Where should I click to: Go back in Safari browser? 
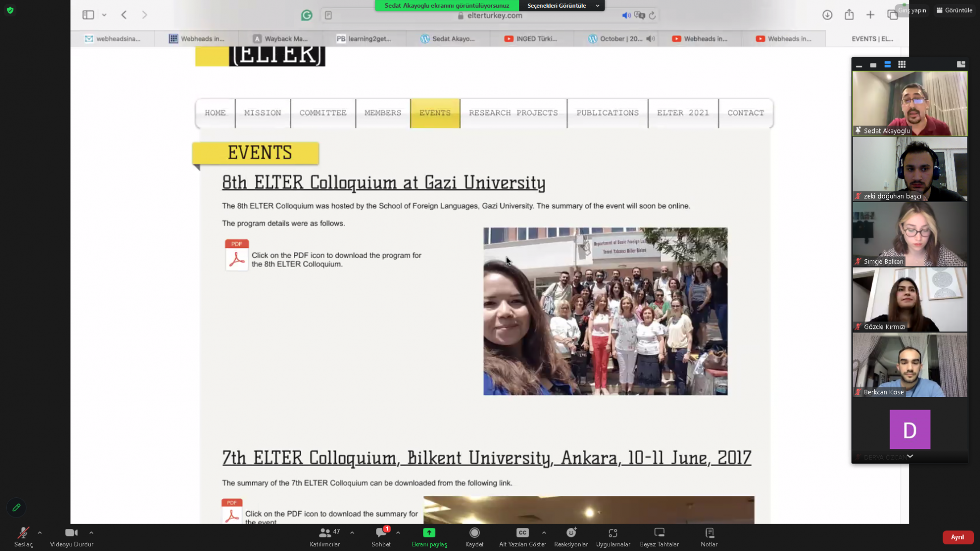pos(124,15)
